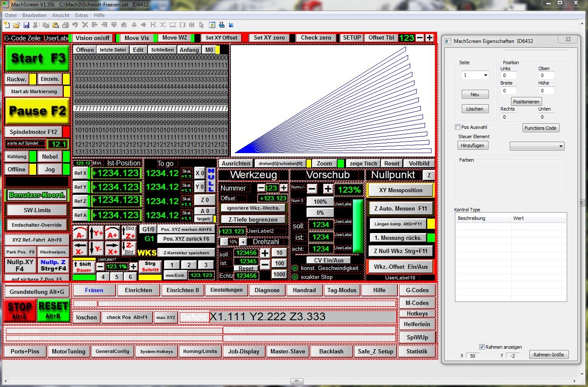Viewport: 588px width, 387px height.
Task: Undo the last action via the toolbar arrow icon
Action: (x=74, y=25)
